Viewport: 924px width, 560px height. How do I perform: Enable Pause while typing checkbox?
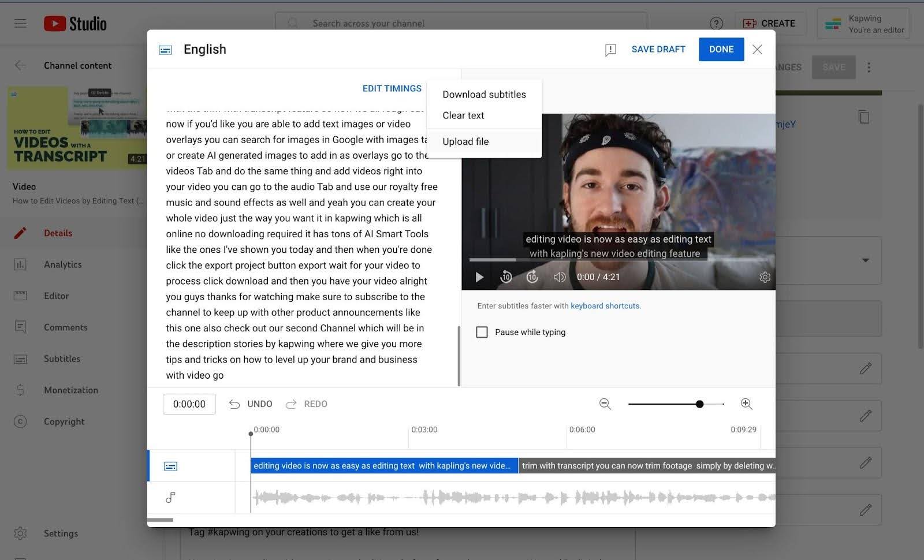(x=482, y=332)
